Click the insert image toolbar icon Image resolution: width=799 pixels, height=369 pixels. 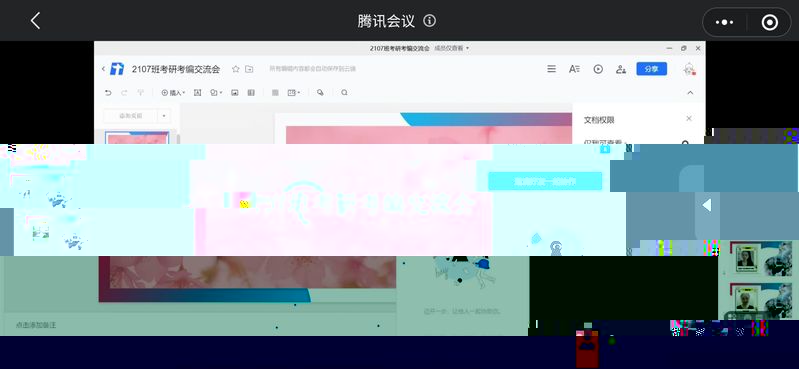[x=235, y=93]
